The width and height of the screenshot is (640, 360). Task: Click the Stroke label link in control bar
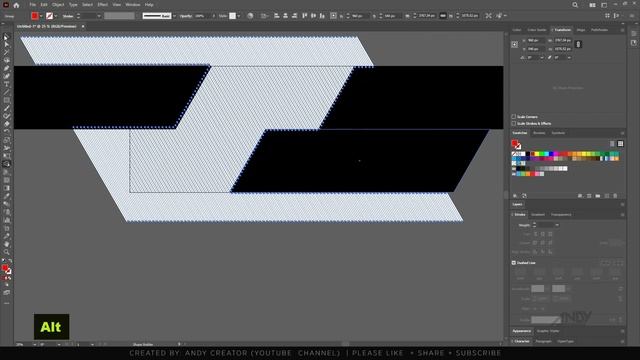68,16
